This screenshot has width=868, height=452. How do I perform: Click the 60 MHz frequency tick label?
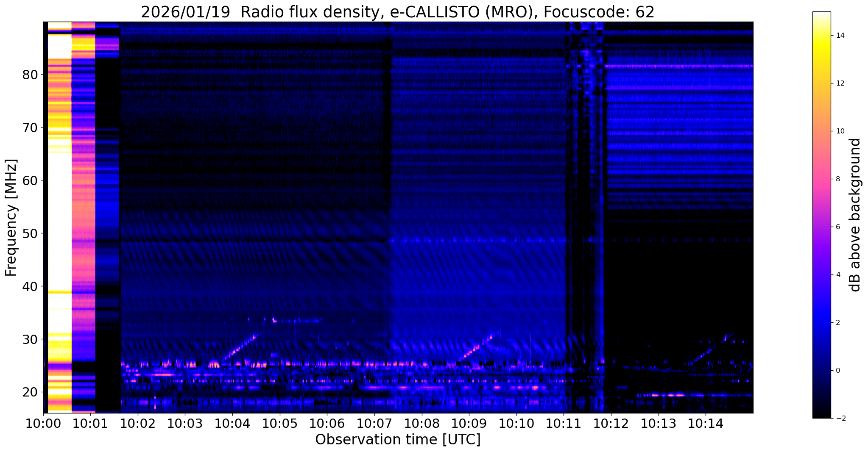point(30,180)
